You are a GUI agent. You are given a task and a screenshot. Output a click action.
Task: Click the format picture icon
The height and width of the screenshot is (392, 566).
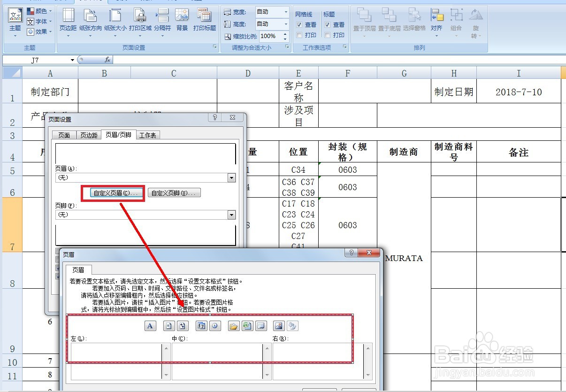click(x=292, y=326)
